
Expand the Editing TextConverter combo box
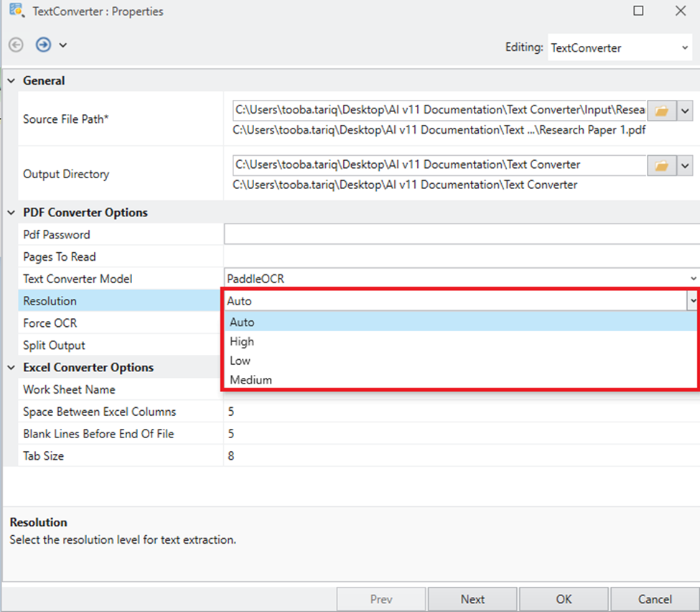coord(684,48)
